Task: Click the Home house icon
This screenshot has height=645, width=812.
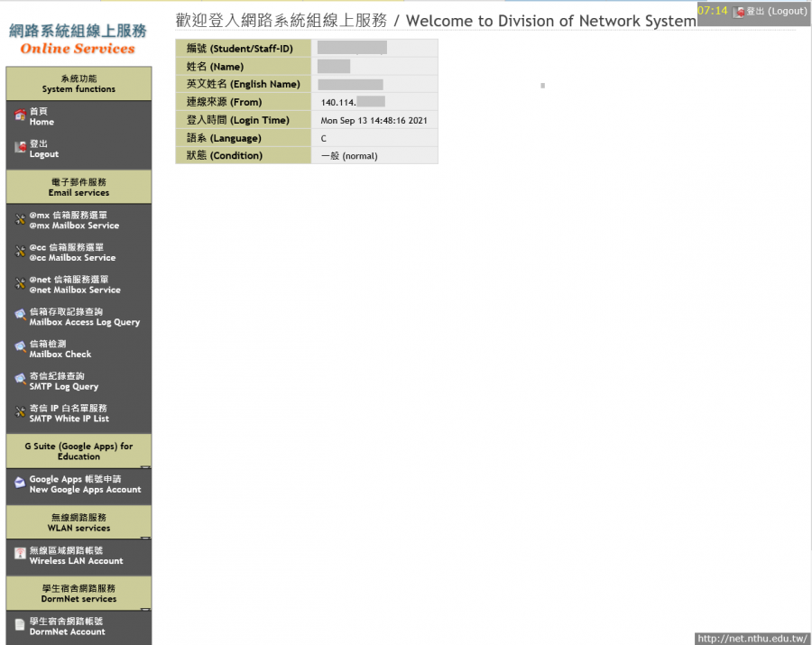Action: pyautogui.click(x=20, y=115)
